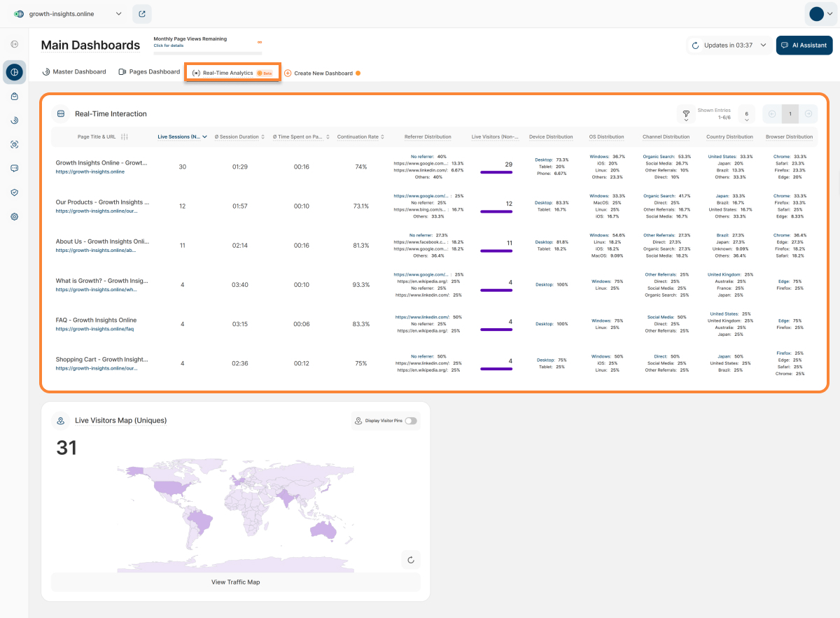Switch to the Pages Dashboard tab

pyautogui.click(x=149, y=72)
